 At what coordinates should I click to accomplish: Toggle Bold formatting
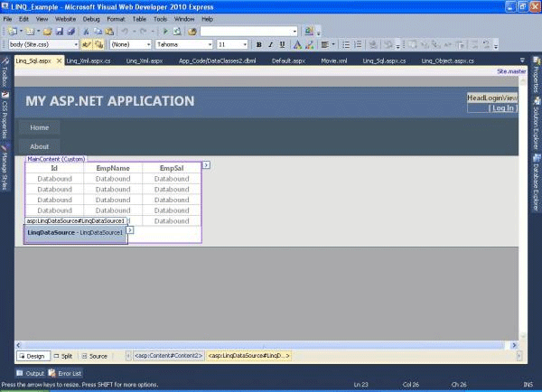258,44
